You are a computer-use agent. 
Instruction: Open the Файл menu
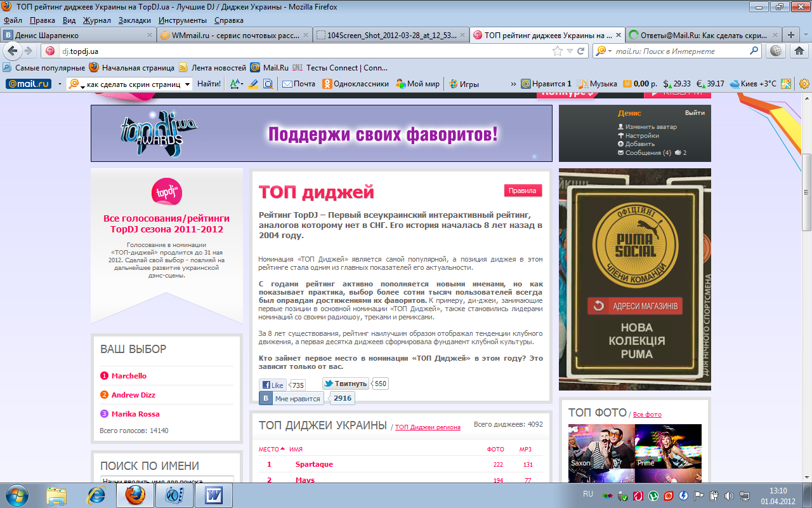coord(13,21)
